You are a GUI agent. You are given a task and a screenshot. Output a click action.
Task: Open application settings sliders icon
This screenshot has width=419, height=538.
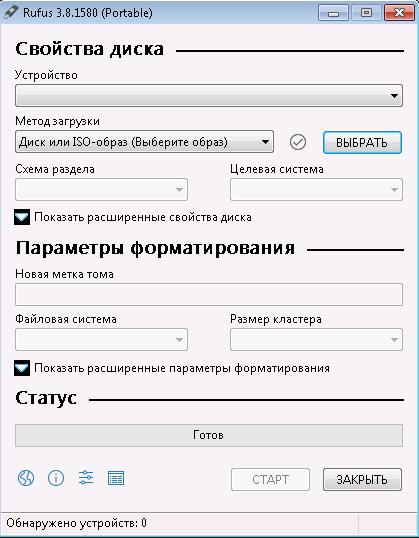coord(85,478)
